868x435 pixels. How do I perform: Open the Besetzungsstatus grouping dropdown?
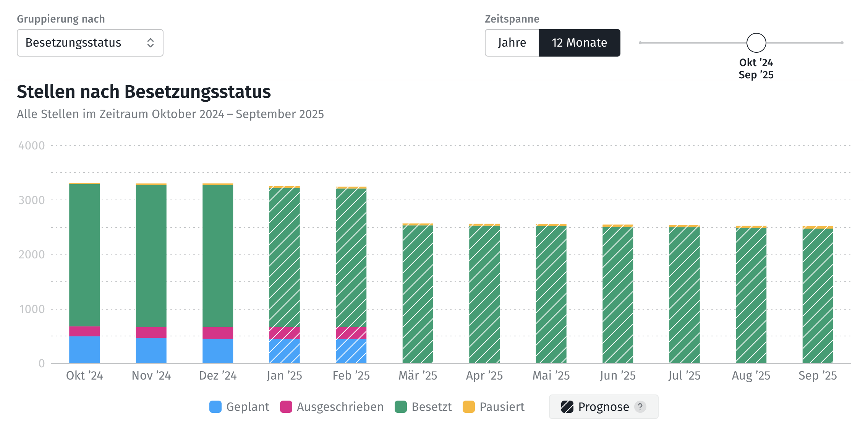pyautogui.click(x=90, y=43)
